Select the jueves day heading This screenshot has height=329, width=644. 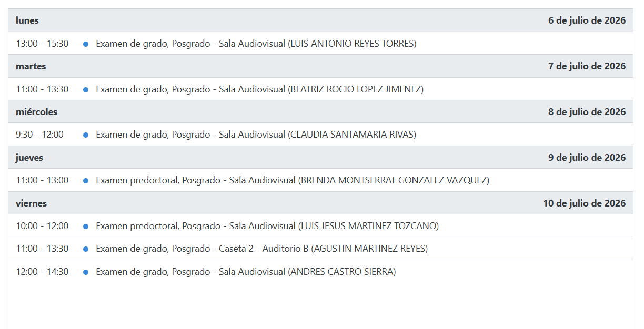pyautogui.click(x=29, y=158)
